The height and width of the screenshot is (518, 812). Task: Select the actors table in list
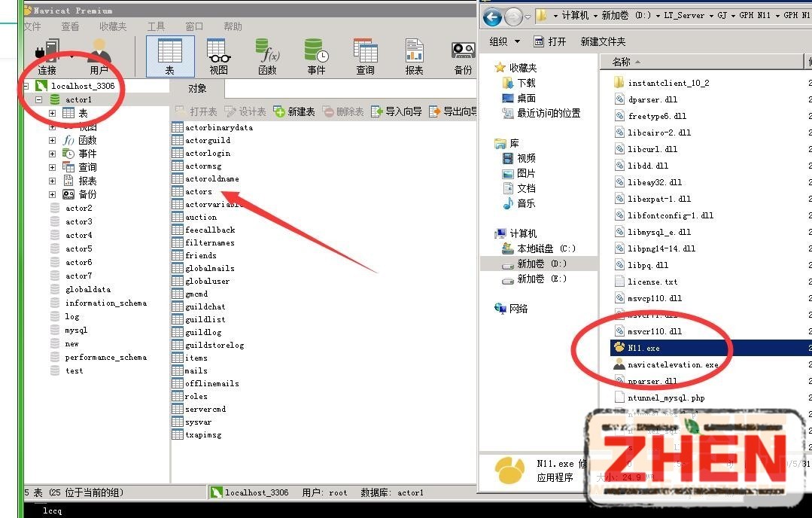tap(199, 192)
